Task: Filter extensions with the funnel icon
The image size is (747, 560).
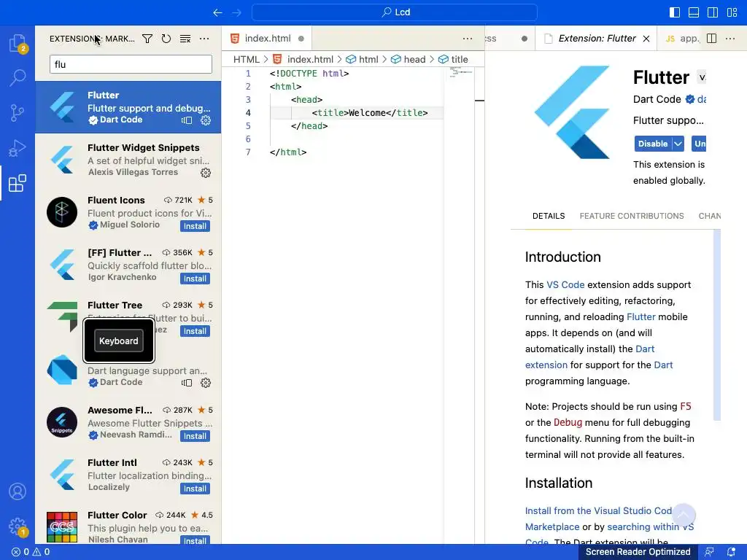Action: [x=147, y=39]
